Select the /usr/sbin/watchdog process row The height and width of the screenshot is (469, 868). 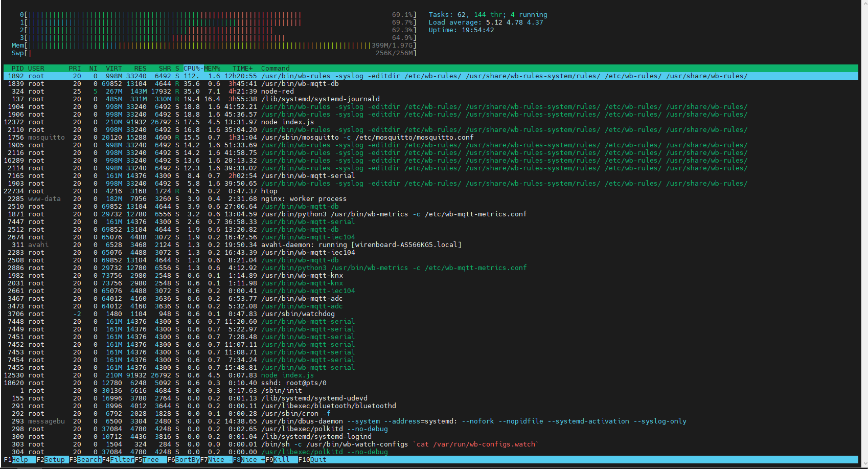431,314
